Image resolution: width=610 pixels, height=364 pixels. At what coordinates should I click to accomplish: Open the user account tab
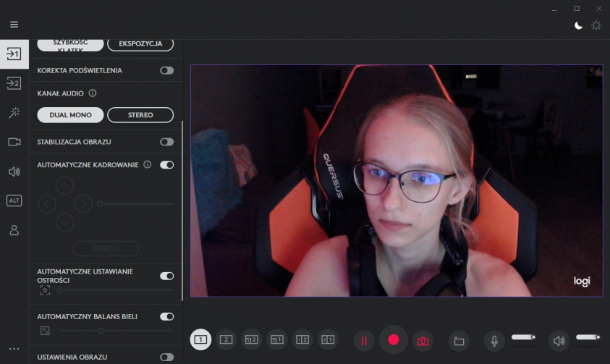point(14,230)
